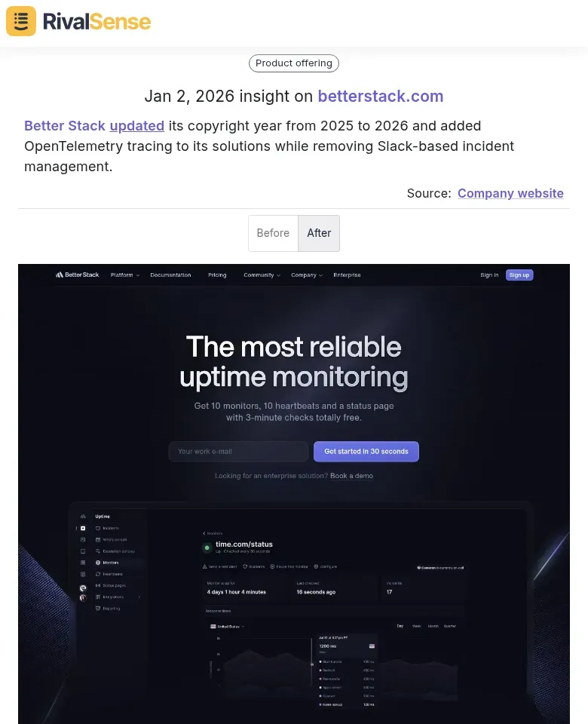Select the Incidents shield icon in sidebar
588x724 pixels.
97,528
